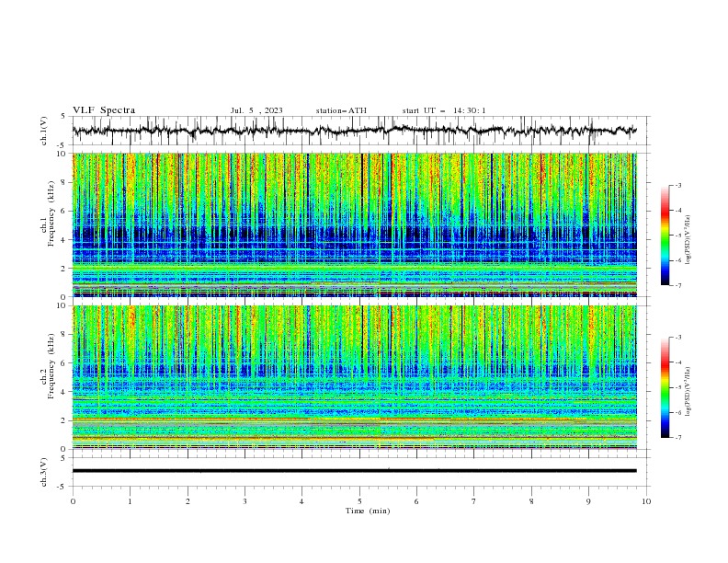Click the "-3" label on upper colorbar
The width and height of the screenshot is (728, 563).
677,185
